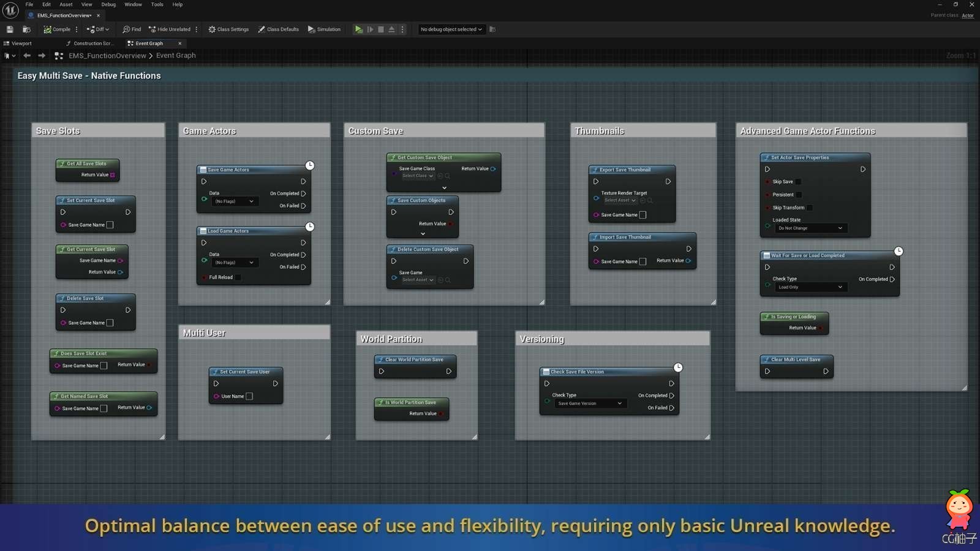Screen dimensions: 980x551
Task: Expand Save Custom Objects node arrow
Action: click(x=423, y=233)
